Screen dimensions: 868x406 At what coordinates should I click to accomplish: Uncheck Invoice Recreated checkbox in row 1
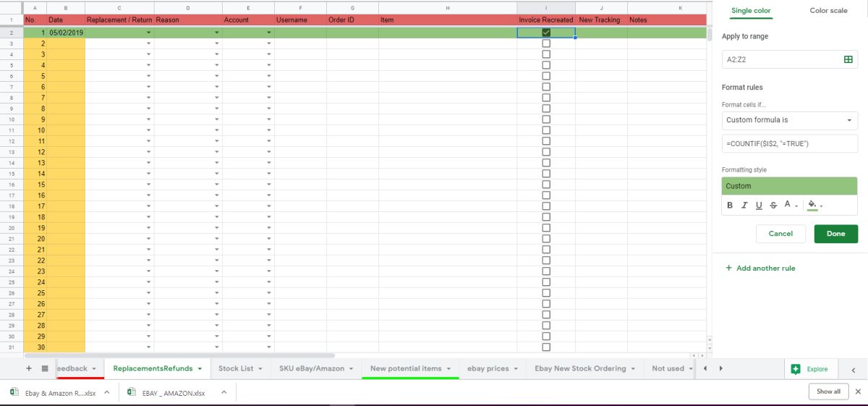click(546, 33)
